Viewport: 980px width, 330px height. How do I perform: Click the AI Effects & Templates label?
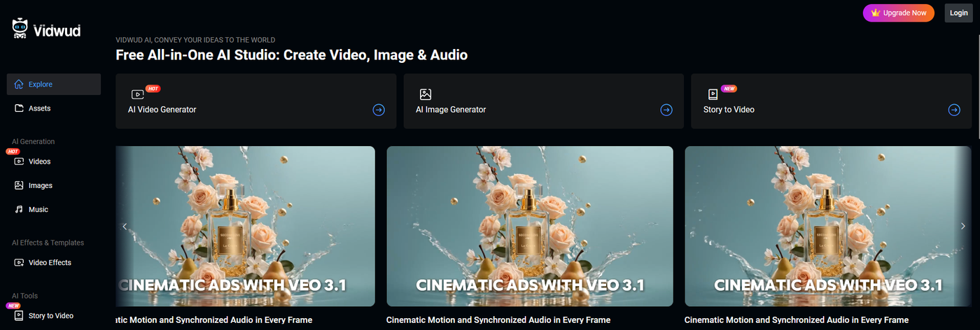click(x=48, y=243)
